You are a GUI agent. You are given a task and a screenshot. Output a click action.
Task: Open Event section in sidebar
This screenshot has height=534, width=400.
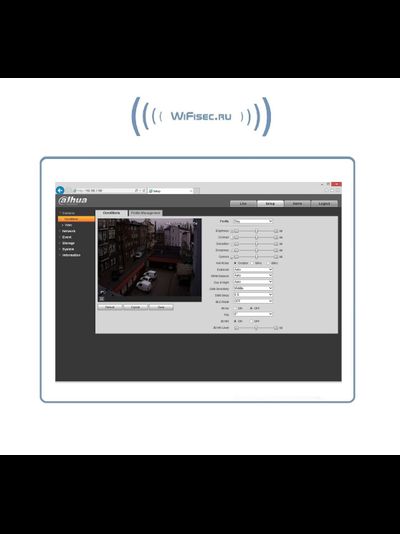click(x=67, y=237)
